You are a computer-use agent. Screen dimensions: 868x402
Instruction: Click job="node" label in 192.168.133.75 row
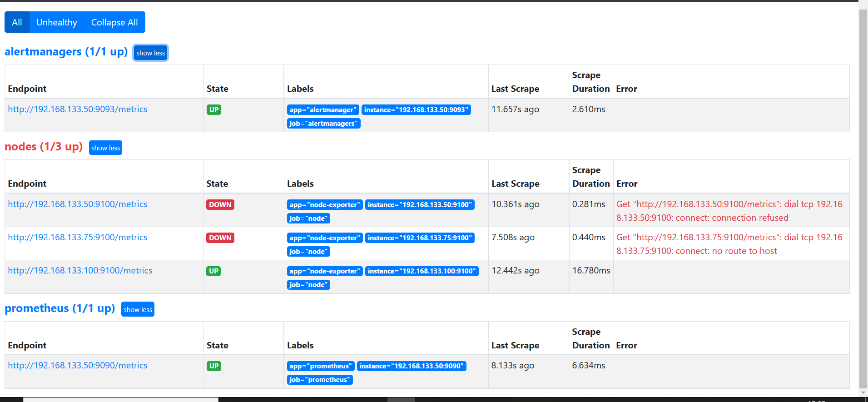[x=308, y=252]
